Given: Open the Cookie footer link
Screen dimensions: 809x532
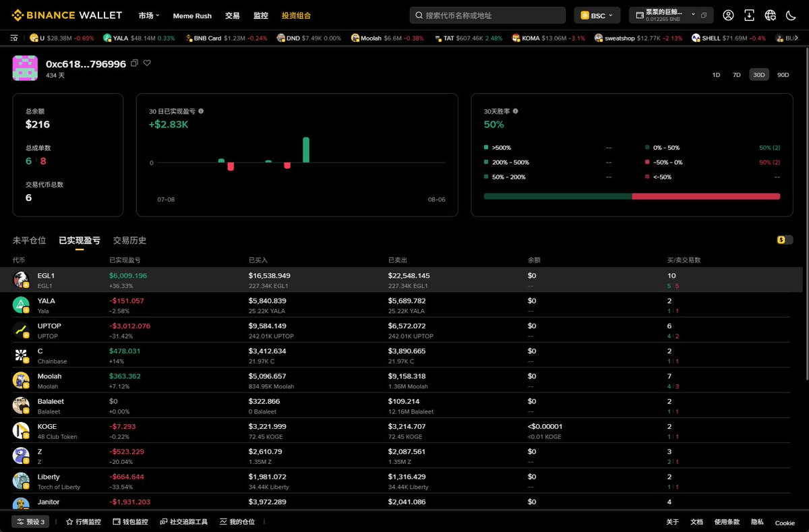Looking at the screenshot, I should pos(785,523).
